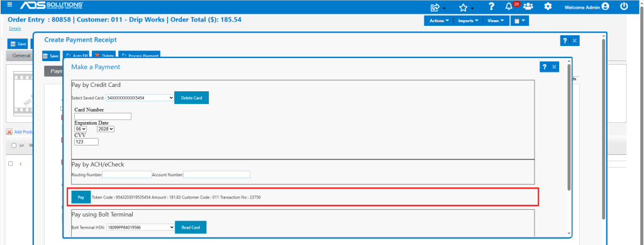This screenshot has width=644, height=245.
Task: Open the Actions dropdown menu
Action: tap(438, 21)
